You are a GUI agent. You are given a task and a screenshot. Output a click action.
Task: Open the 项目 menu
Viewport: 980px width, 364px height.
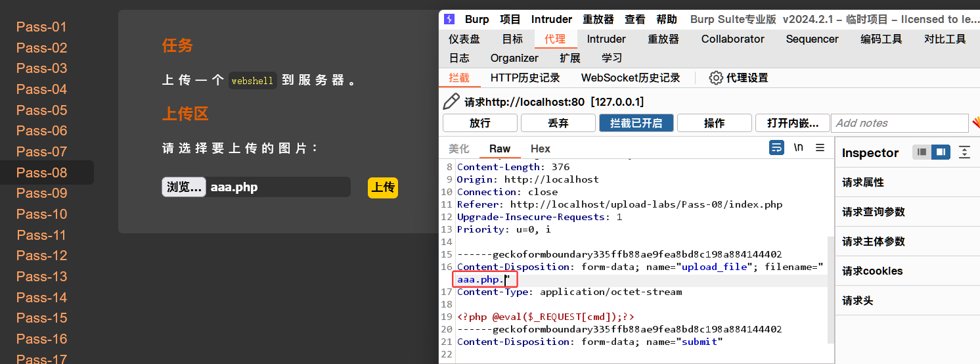pos(510,19)
